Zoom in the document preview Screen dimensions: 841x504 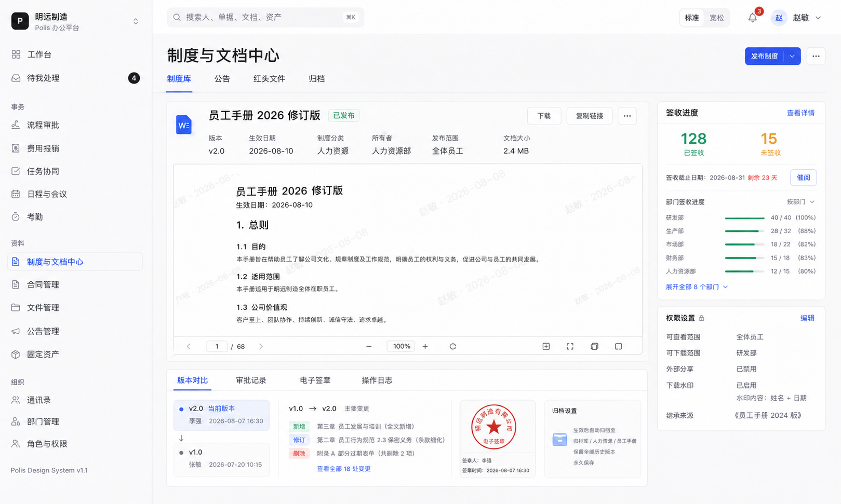[425, 346]
